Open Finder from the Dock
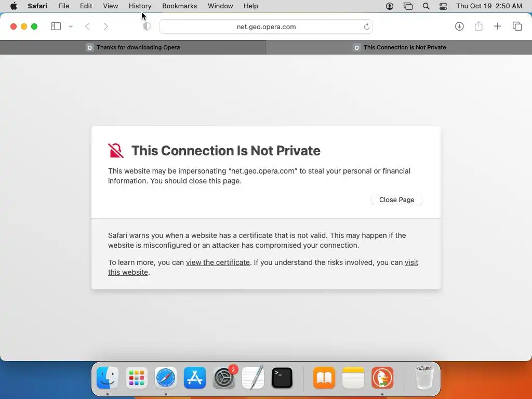Viewport: 532px width, 399px height. 108,377
